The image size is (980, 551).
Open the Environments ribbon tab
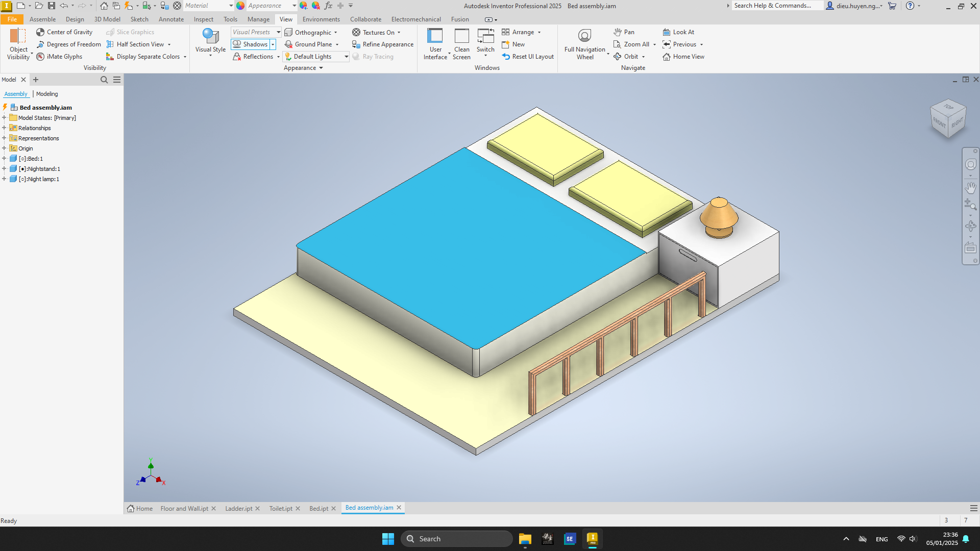coord(321,19)
